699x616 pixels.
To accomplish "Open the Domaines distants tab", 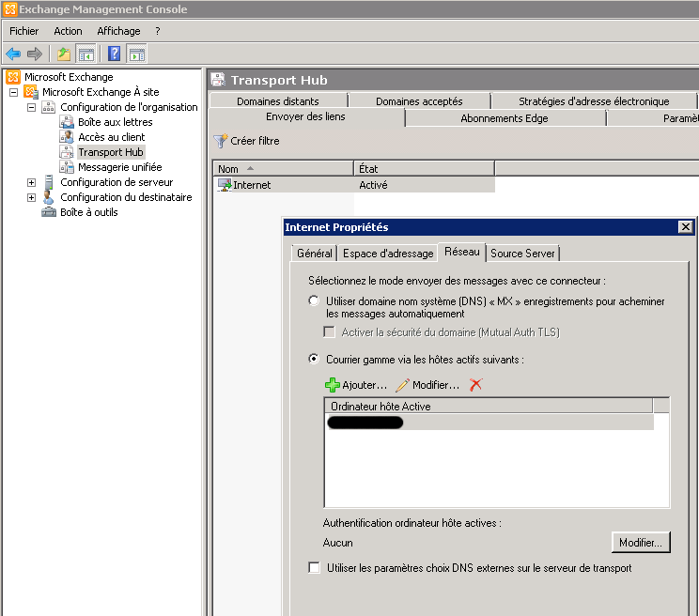I will point(278,101).
